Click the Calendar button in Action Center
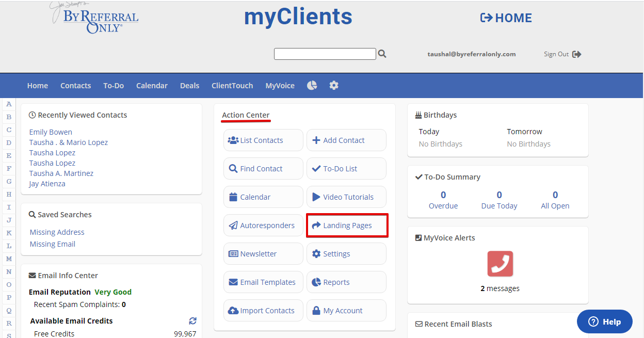Image resolution: width=644 pixels, height=338 pixels. click(x=263, y=197)
